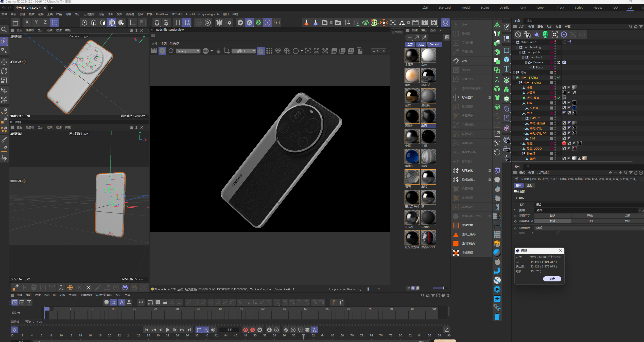Open the RealFlow menu

click(162, 14)
